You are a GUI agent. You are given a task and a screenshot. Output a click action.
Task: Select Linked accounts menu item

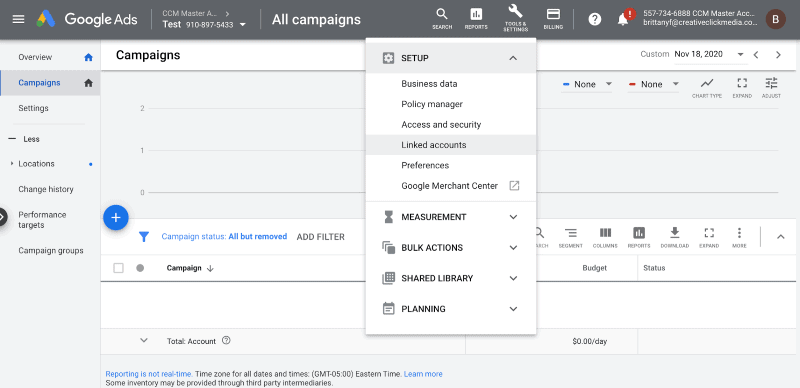pos(451,145)
